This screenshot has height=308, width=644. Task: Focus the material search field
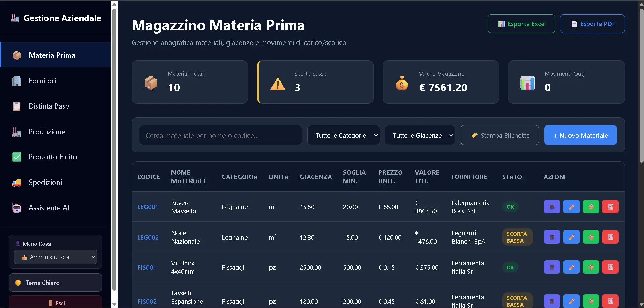pyautogui.click(x=220, y=135)
